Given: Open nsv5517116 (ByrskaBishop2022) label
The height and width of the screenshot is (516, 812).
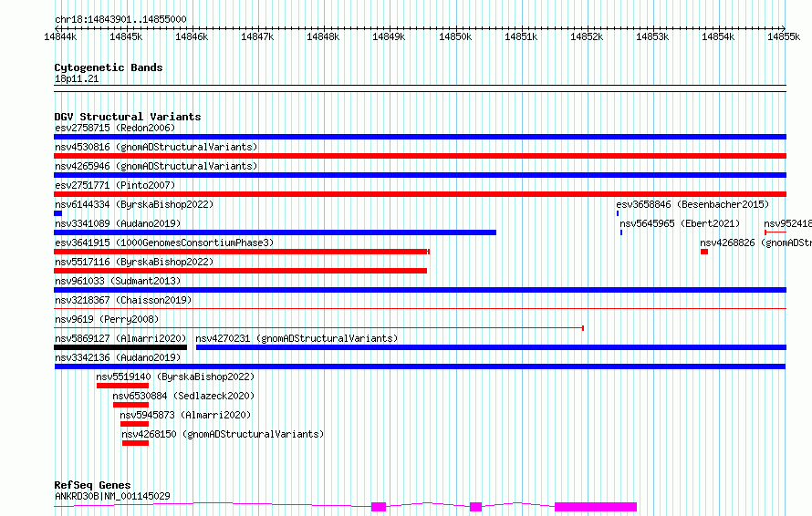Looking at the screenshot, I should tap(134, 262).
